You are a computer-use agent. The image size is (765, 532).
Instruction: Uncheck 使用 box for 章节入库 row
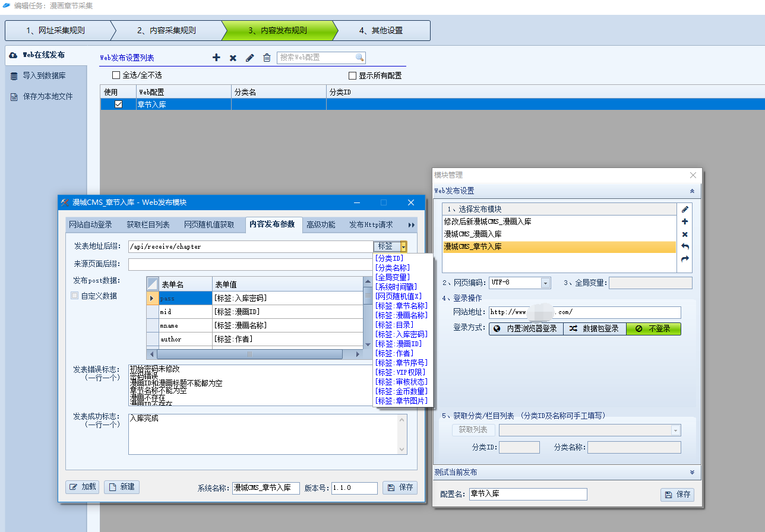pyautogui.click(x=118, y=104)
